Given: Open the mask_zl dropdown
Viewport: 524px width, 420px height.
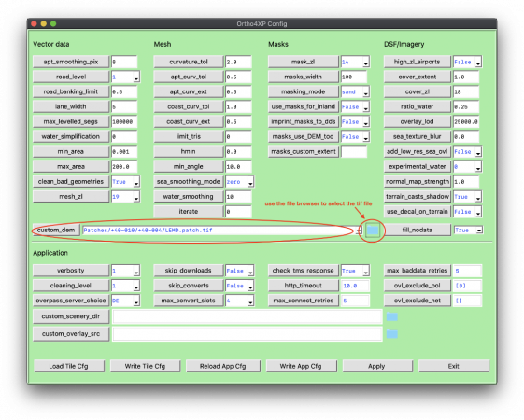Looking at the screenshot, I should point(366,63).
